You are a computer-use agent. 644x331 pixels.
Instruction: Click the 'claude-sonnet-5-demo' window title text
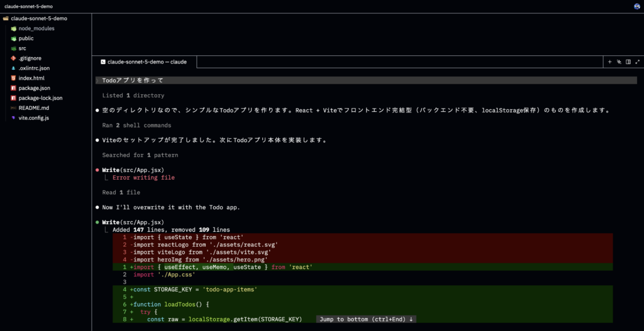(28, 6)
